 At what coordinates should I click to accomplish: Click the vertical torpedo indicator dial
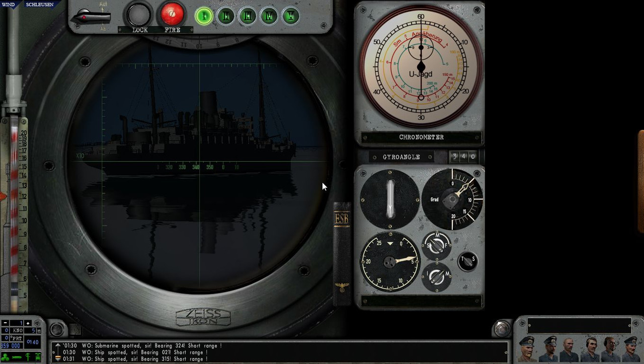[390, 199]
